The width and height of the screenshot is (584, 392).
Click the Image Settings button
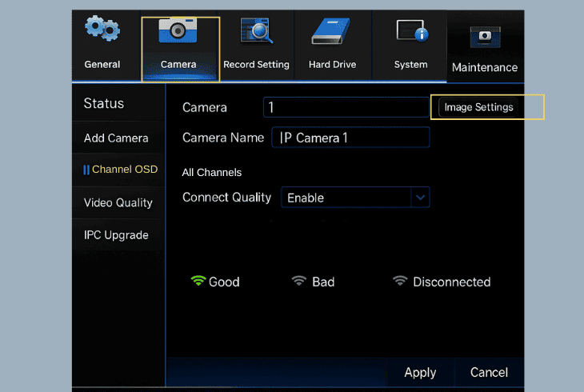pyautogui.click(x=478, y=107)
